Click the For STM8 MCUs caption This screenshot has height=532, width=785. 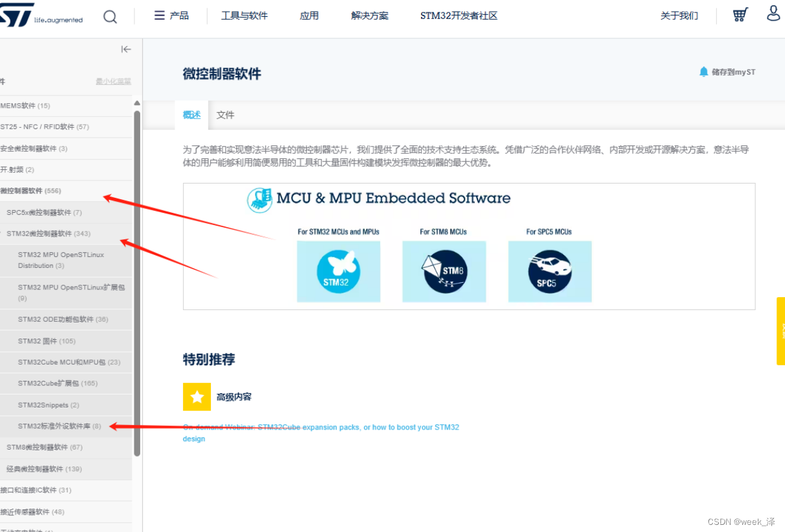coord(443,232)
